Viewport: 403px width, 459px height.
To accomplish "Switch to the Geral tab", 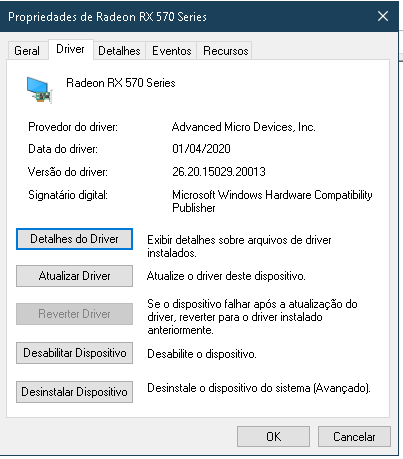I will (27, 51).
